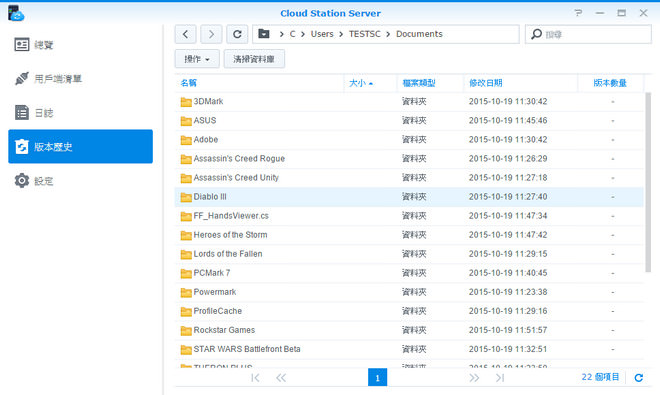The height and width of the screenshot is (395, 660).
Task: Select STAR WARS Battlefront Beta folder
Action: [409, 349]
